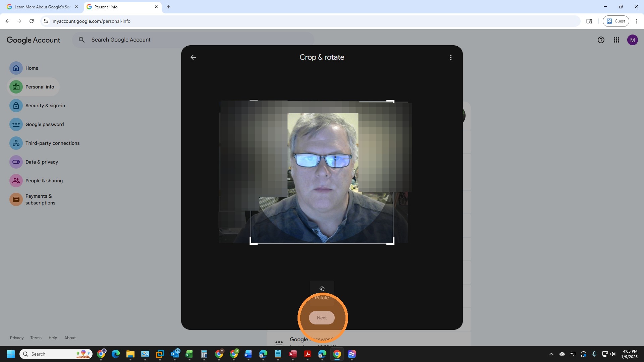644x362 pixels.
Task: Click the Privacy footer link
Action: coord(17,338)
